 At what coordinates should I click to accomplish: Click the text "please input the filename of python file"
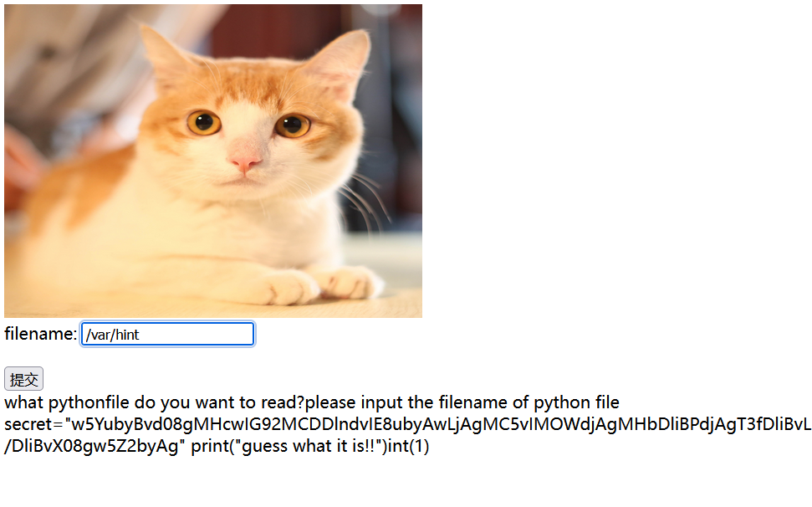[x=462, y=403]
